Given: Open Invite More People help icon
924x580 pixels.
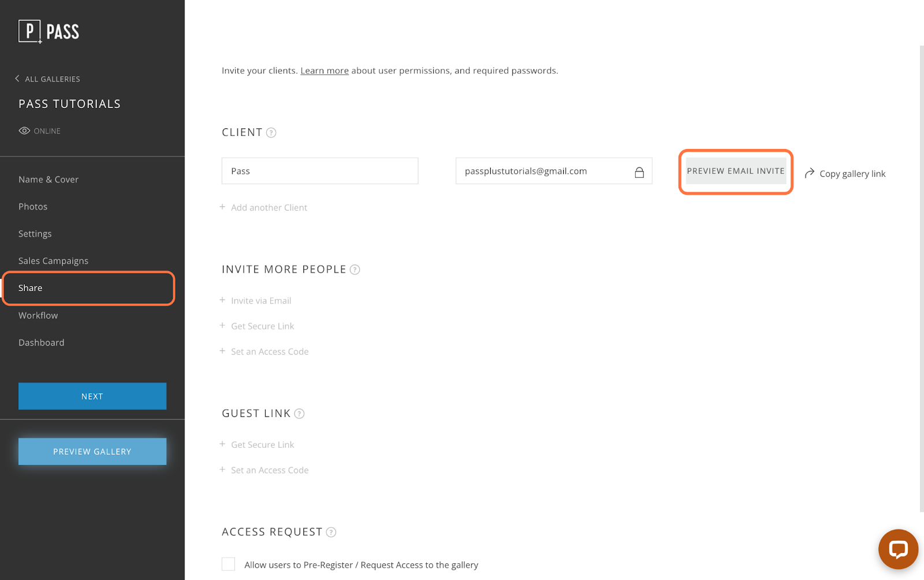Looking at the screenshot, I should tap(355, 269).
